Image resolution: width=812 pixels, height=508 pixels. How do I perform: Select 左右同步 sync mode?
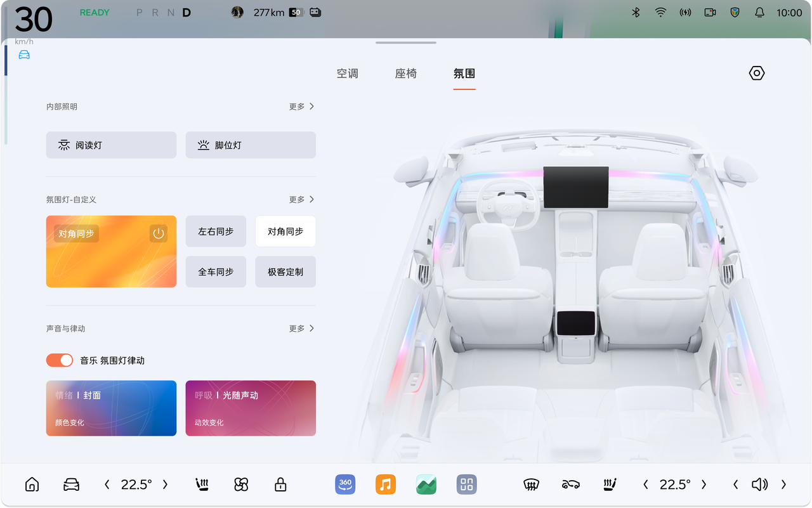pyautogui.click(x=216, y=231)
